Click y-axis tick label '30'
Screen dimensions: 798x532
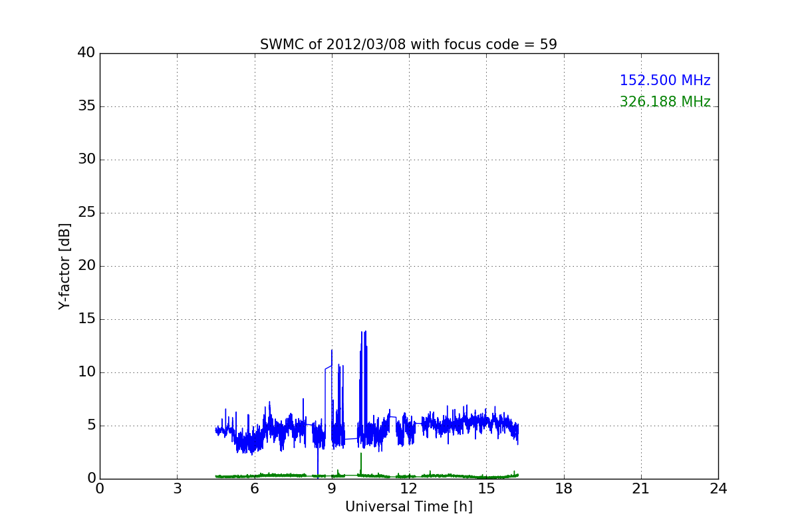[x=86, y=160]
